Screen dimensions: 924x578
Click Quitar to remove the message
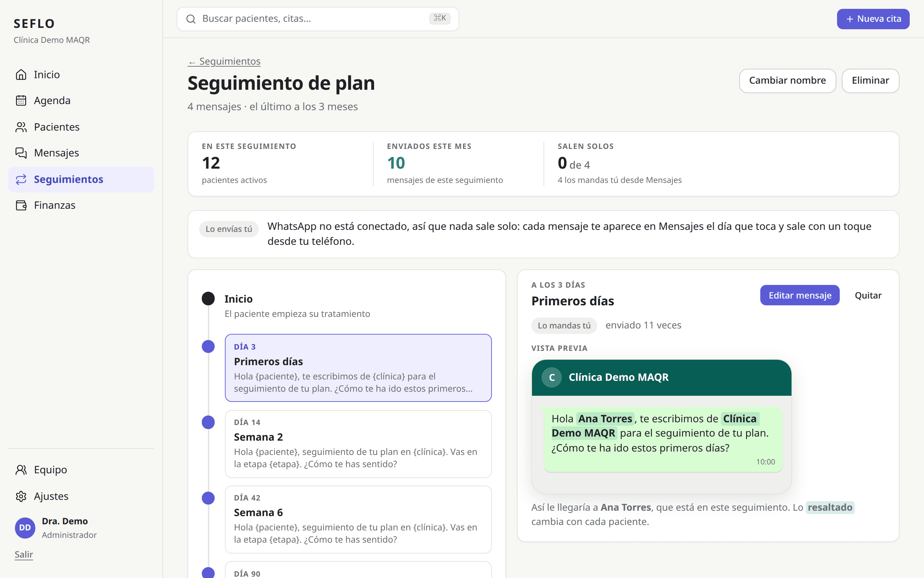868,295
